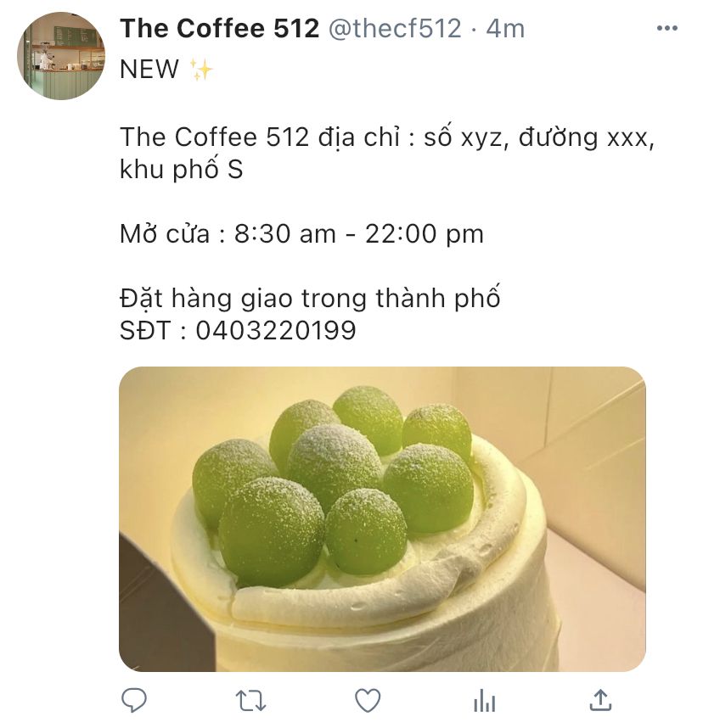This screenshot has width=703, height=728.
Task: Open the tweet via 4m timestamp
Action: (505, 28)
